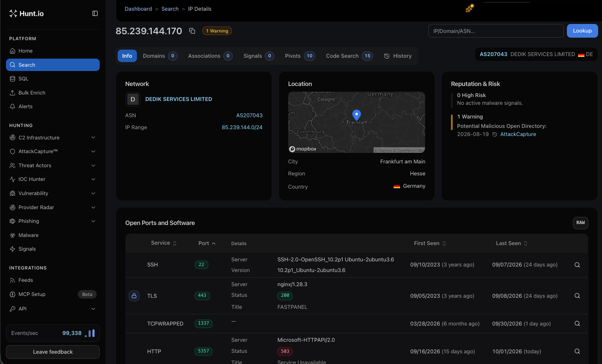This screenshot has width=602, height=364.
Task: Search details for SSH port 22 row
Action: pyautogui.click(x=577, y=265)
